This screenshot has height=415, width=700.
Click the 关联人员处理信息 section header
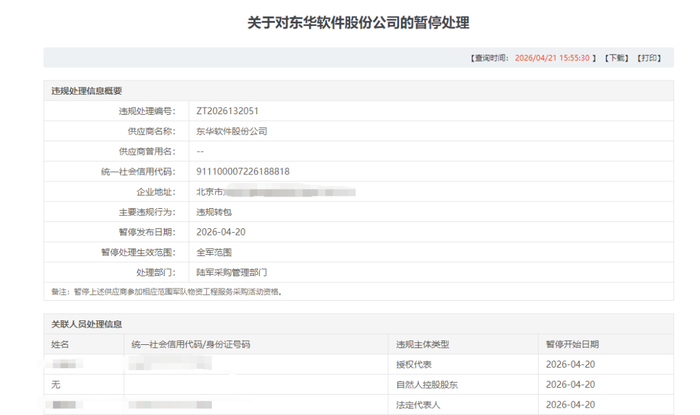[87, 324]
